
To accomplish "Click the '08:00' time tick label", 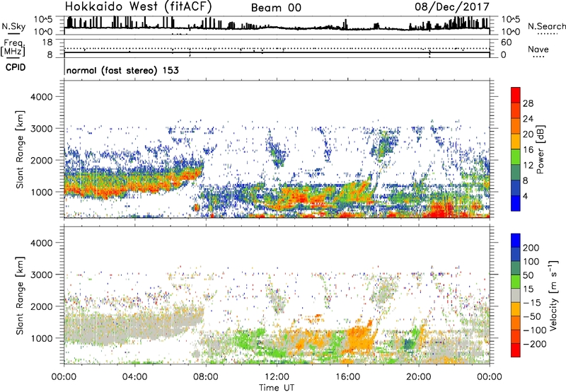I will (x=206, y=377).
